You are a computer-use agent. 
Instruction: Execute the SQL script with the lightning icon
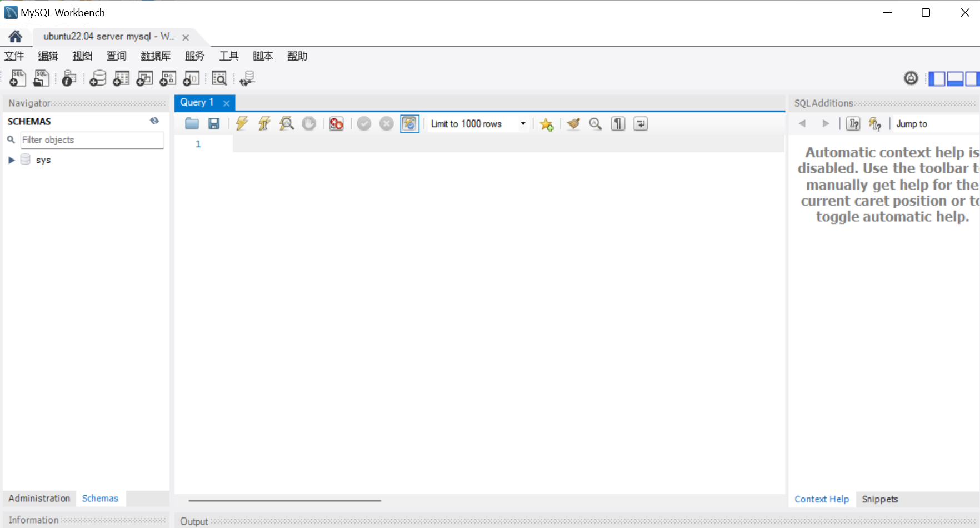coord(241,123)
